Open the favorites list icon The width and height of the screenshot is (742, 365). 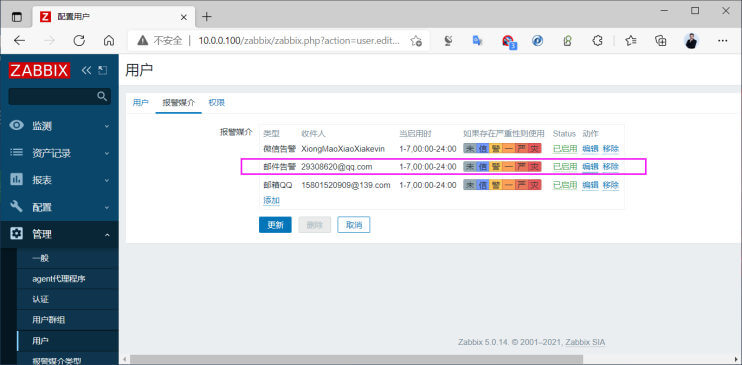pos(630,41)
